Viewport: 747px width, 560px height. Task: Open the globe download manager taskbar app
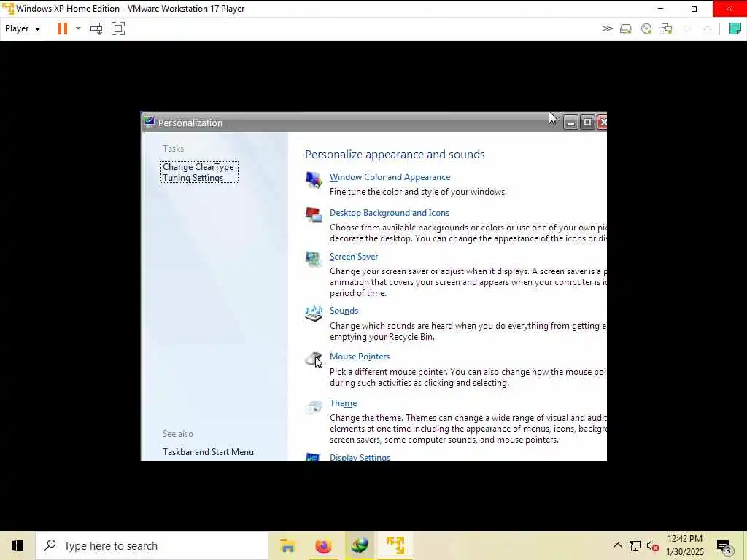(x=360, y=545)
